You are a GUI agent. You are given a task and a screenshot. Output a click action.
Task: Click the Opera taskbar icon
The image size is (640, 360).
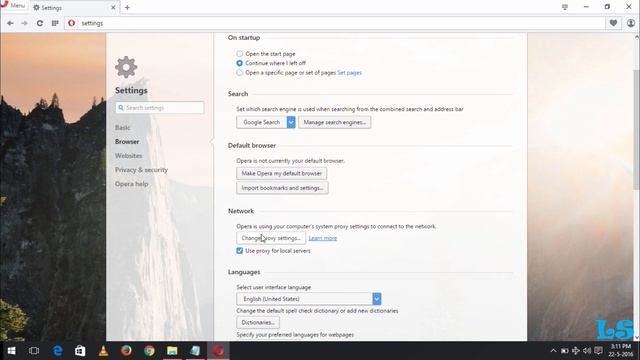(x=218, y=351)
